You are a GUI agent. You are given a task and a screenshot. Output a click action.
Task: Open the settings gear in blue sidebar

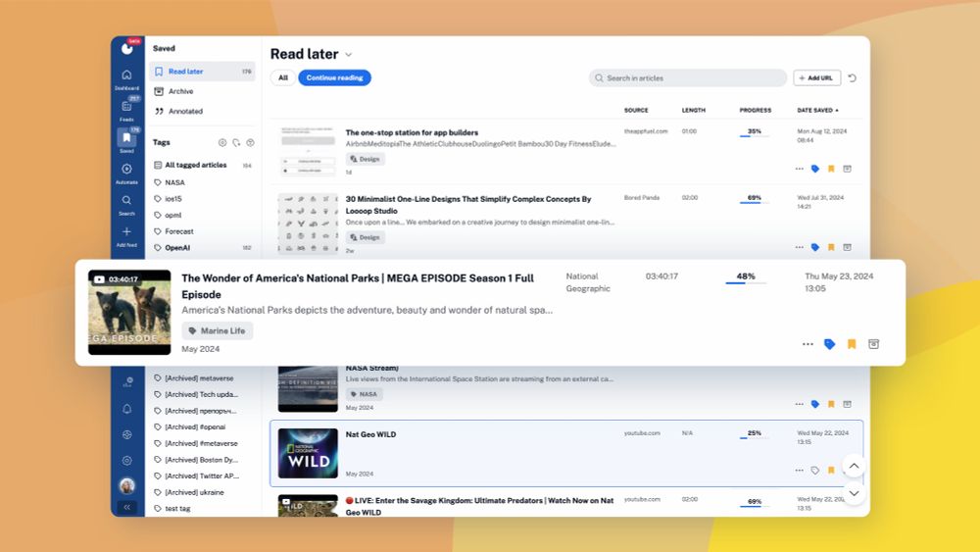[126, 461]
